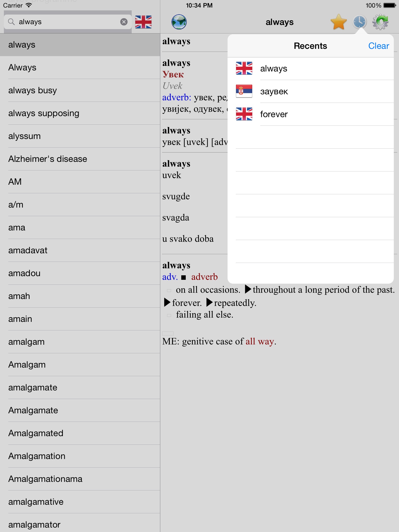Viewport: 399px width, 532px height.
Task: Click the 'uvek' translation line
Action: [x=171, y=175]
